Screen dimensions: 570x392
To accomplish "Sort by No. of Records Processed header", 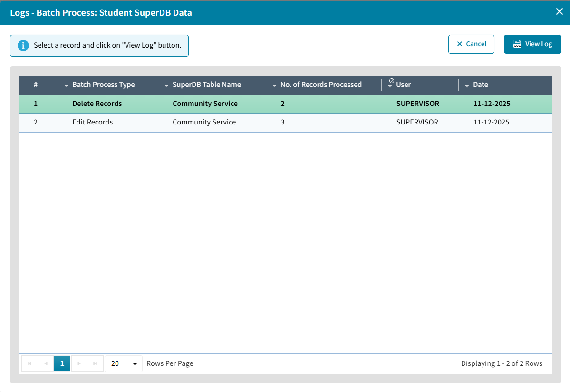I will [321, 85].
